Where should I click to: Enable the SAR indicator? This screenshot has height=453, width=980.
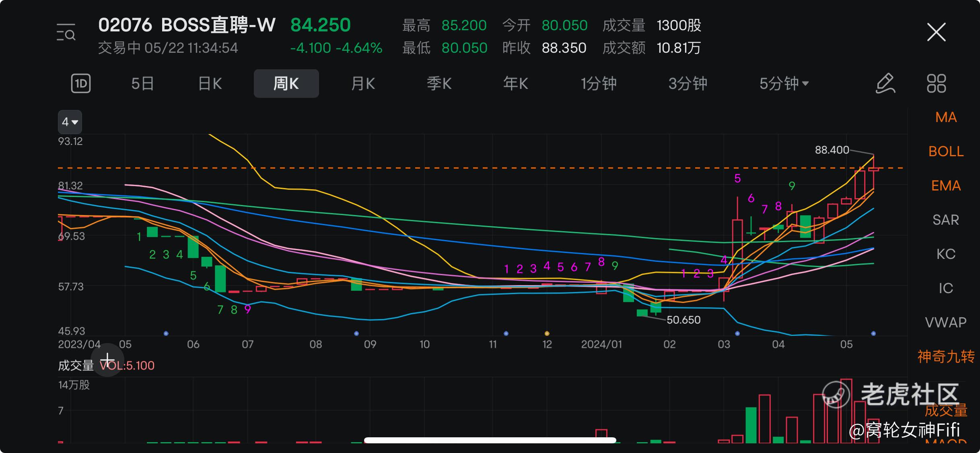click(x=945, y=220)
